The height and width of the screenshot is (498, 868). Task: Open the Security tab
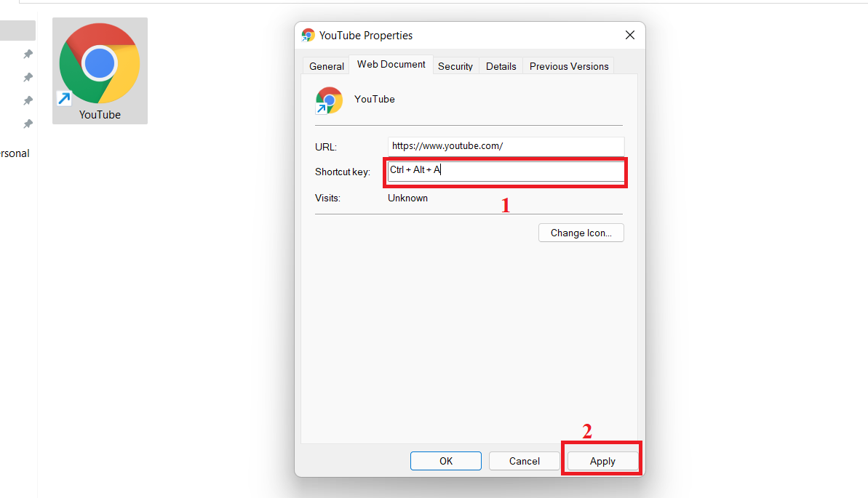click(455, 66)
